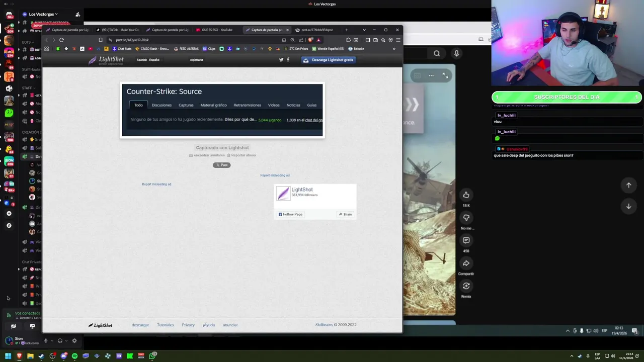Screen dimensions: 644x362
Task: Show more bookmarks via the overflow chevron
Action: (394, 49)
